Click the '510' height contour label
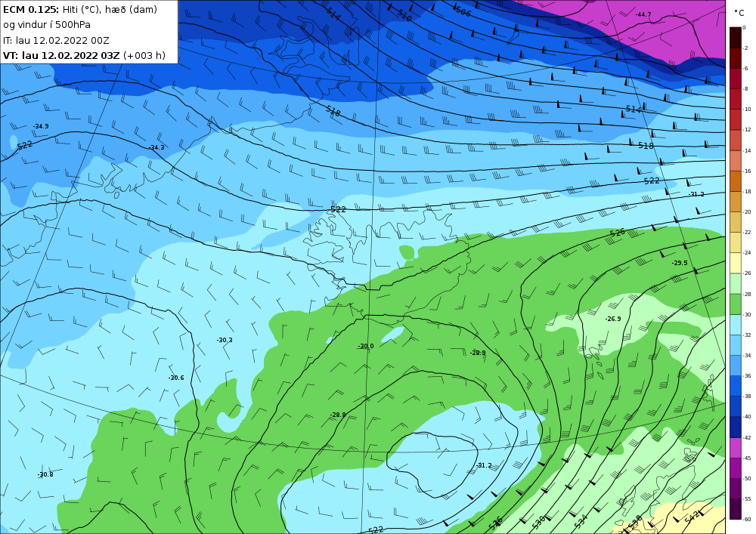The image size is (756, 534). click(x=404, y=15)
